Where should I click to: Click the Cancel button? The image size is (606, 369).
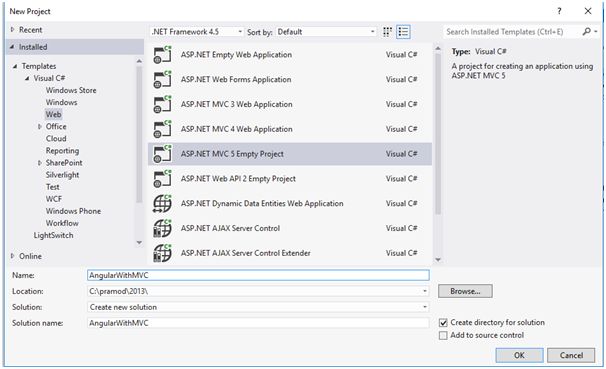[571, 355]
